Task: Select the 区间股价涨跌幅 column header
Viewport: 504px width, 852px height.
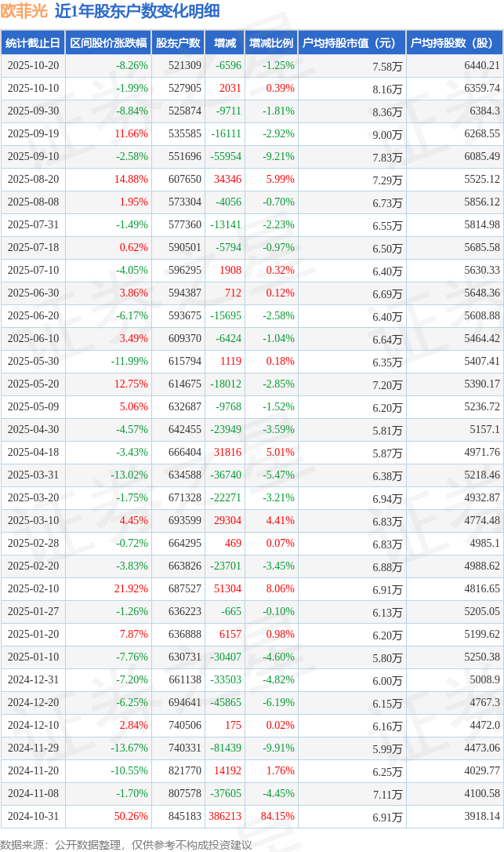Action: (x=108, y=43)
